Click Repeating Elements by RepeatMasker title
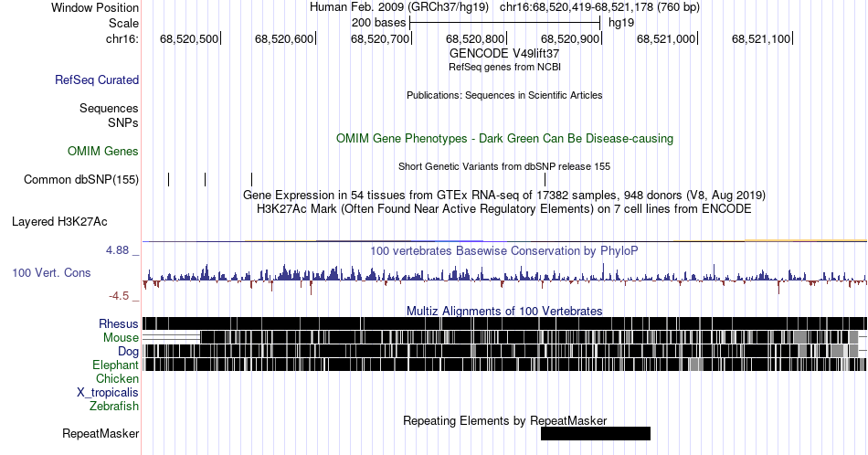This screenshot has width=868, height=455. coord(504,420)
